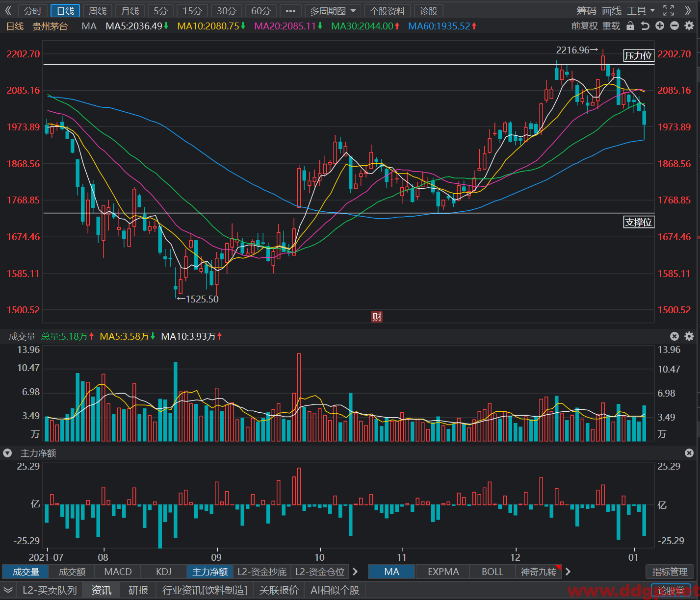The image size is (700, 600).
Task: Click the 个股资料 button
Action: [x=388, y=11]
